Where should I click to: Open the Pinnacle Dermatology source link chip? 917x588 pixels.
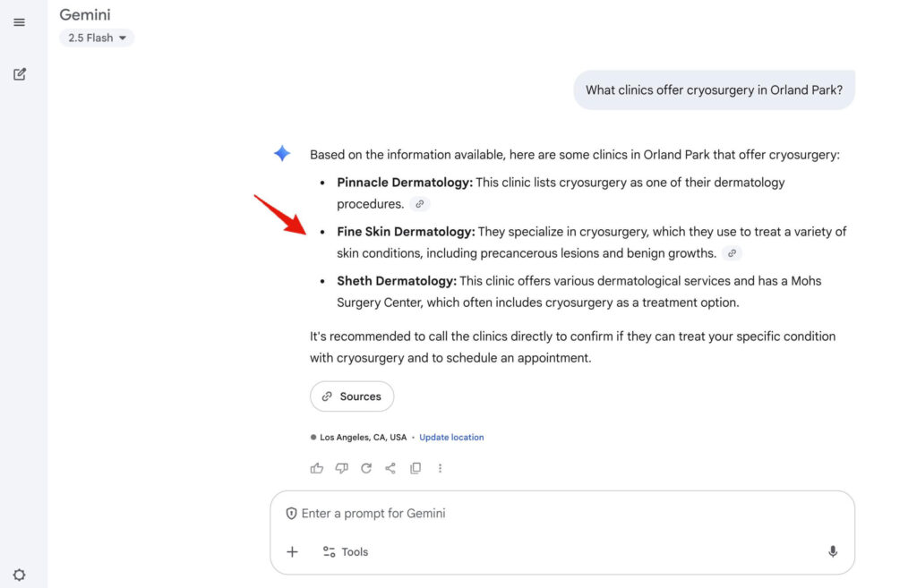pos(418,204)
